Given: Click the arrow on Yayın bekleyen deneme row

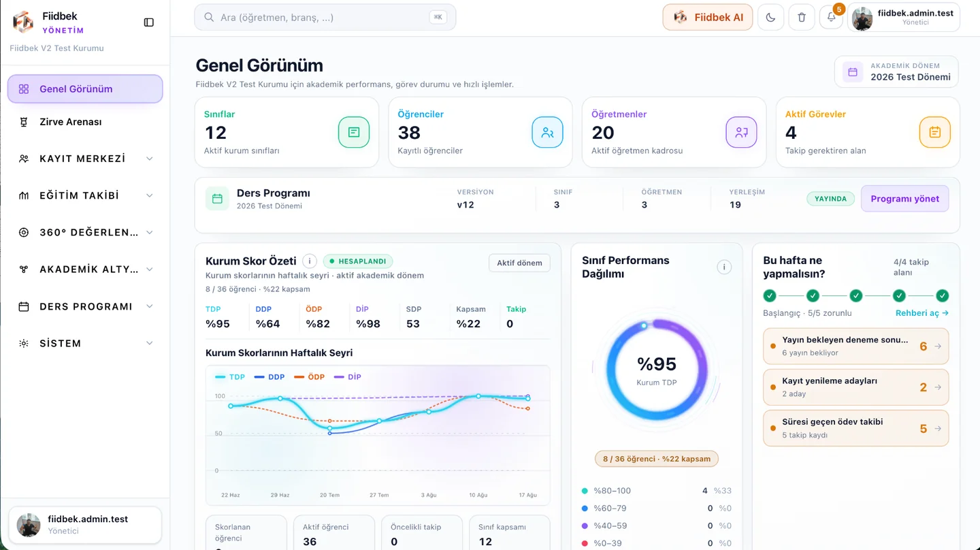Looking at the screenshot, I should (x=938, y=346).
